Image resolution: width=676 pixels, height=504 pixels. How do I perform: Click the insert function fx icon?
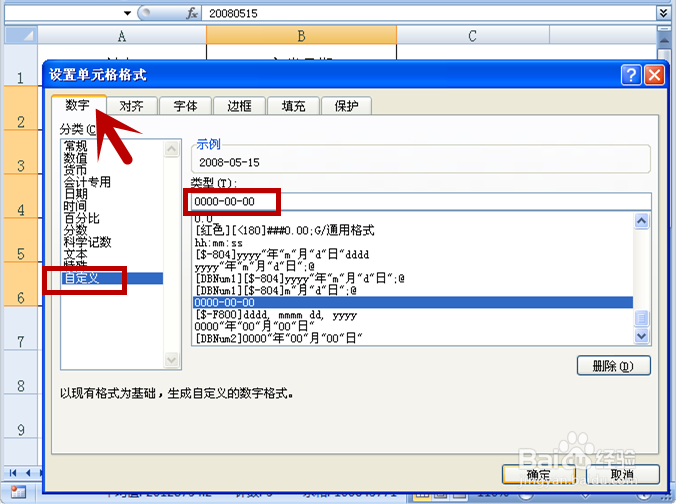192,13
